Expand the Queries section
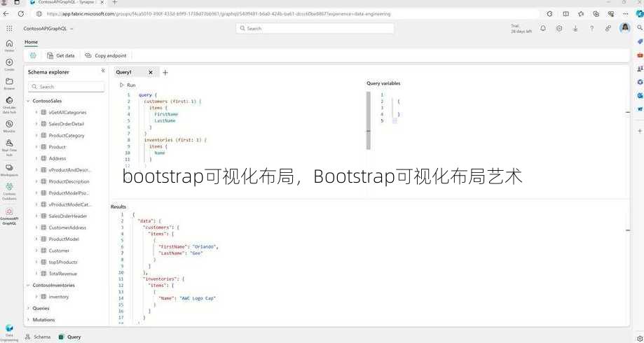The width and height of the screenshot is (644, 343). coord(28,308)
